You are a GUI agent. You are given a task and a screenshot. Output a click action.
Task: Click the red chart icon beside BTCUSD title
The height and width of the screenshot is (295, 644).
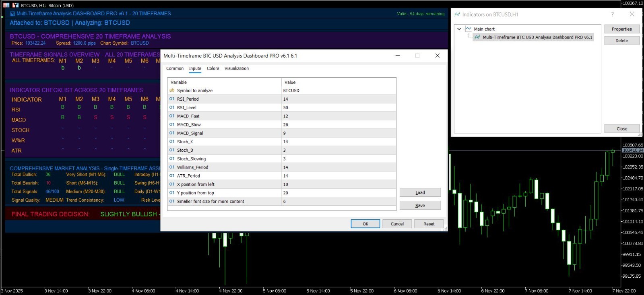coord(15,5)
